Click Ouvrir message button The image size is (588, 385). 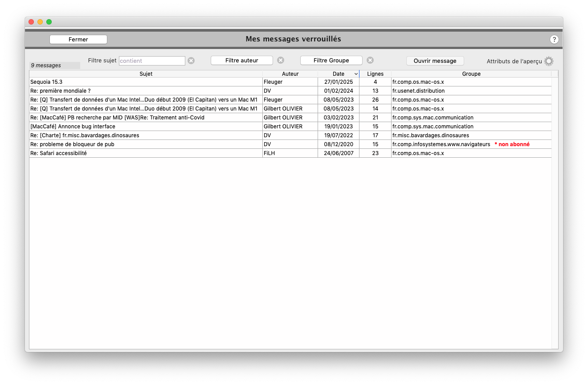click(435, 61)
